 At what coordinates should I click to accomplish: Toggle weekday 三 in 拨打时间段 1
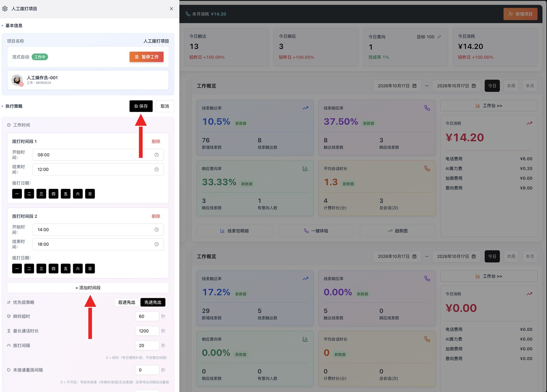click(x=41, y=194)
